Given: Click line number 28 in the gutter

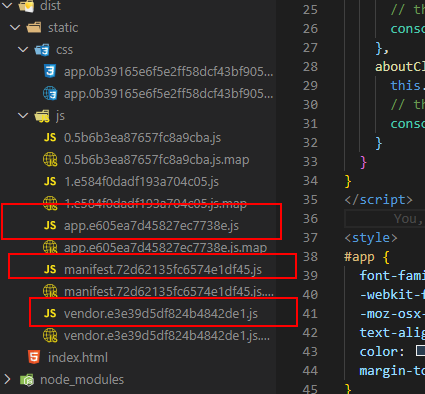Looking at the screenshot, I should coord(310,67).
